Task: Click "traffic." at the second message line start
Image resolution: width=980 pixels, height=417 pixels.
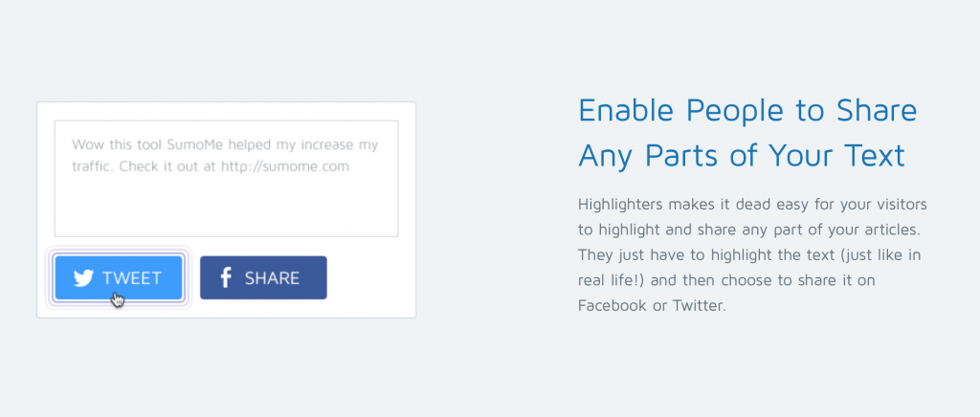Action: click(93, 166)
